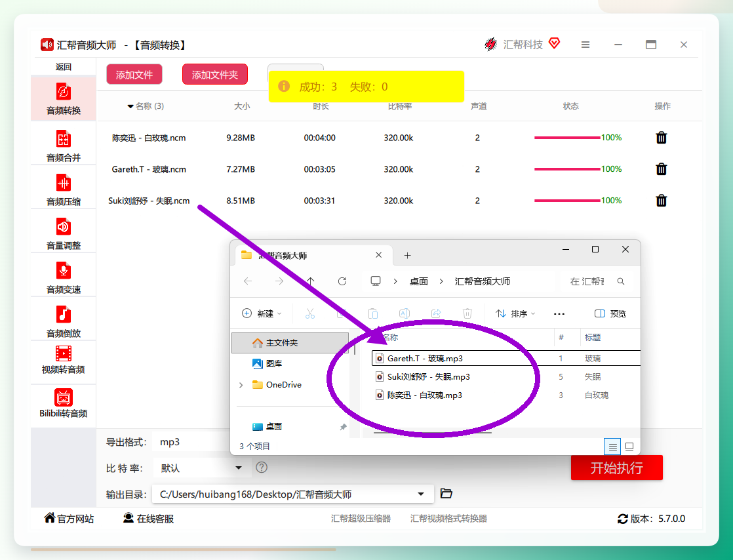Click 桌面 breadcrumb in Explorer address bar

pos(419,281)
